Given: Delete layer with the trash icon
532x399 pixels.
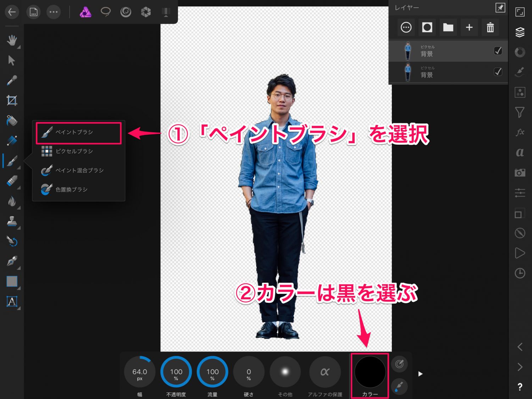Looking at the screenshot, I should point(490,27).
